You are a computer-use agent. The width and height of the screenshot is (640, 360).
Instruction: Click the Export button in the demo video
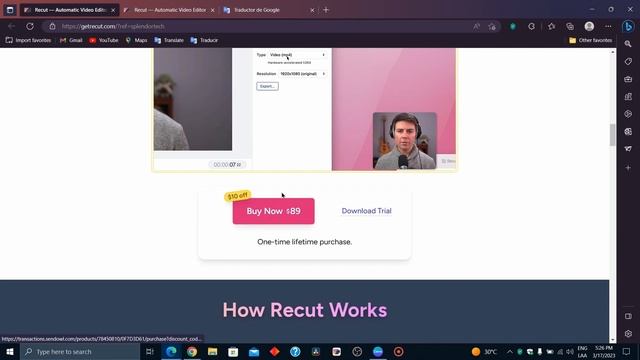267,86
